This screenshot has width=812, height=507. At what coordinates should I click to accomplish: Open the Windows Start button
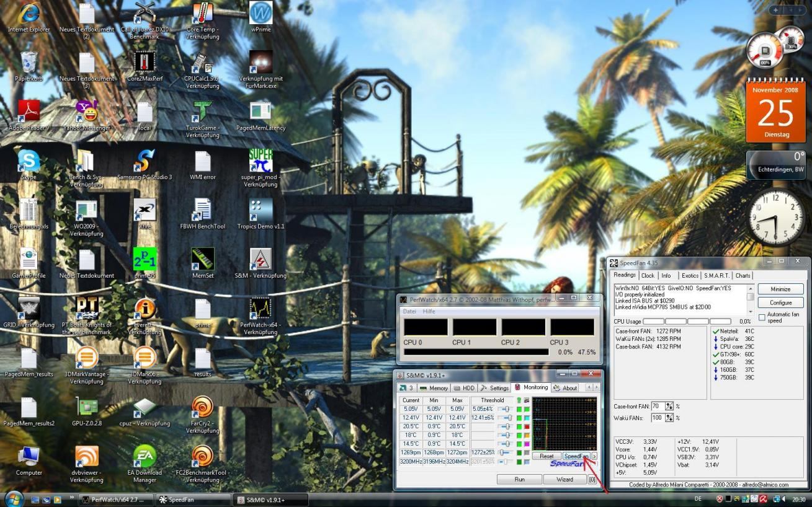[14, 498]
